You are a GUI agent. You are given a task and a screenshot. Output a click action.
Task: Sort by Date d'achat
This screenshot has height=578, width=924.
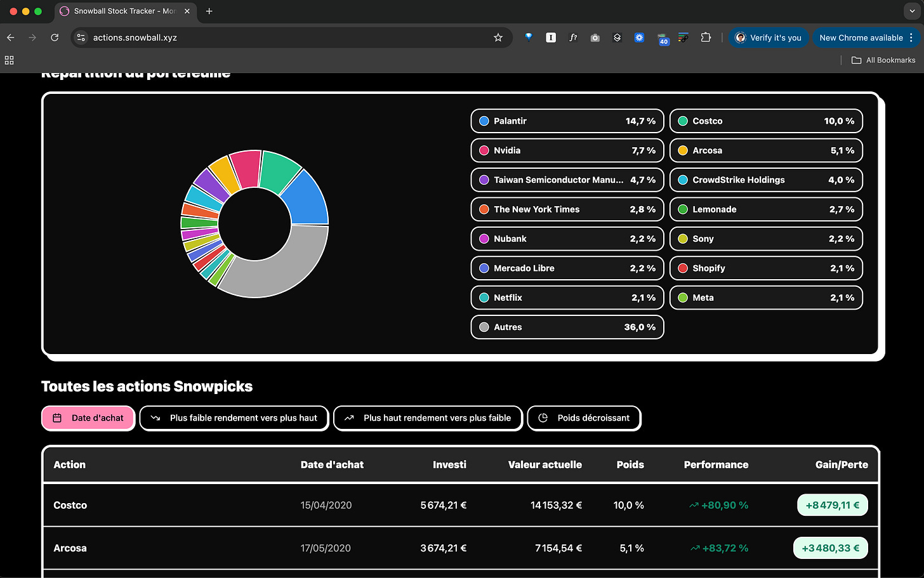[x=88, y=418]
